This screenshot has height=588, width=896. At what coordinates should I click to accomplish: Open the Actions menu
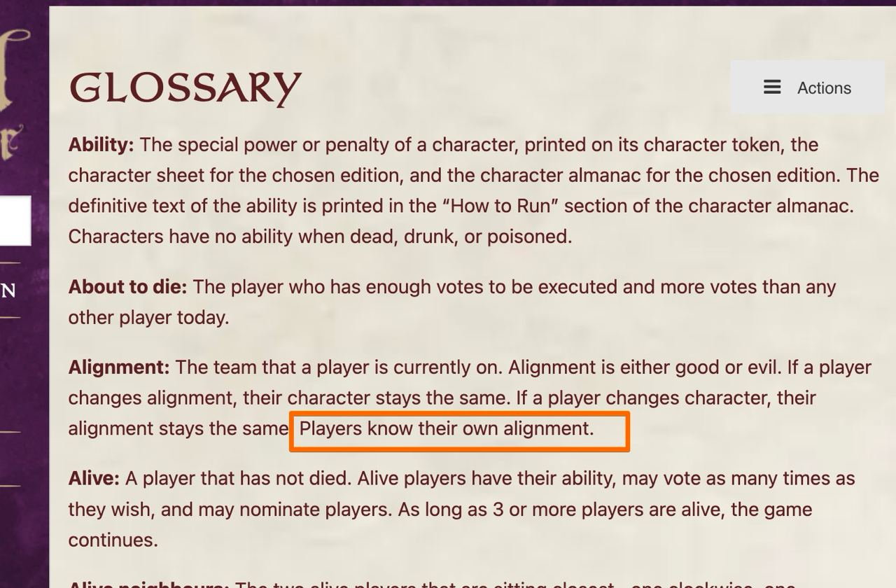(x=808, y=87)
